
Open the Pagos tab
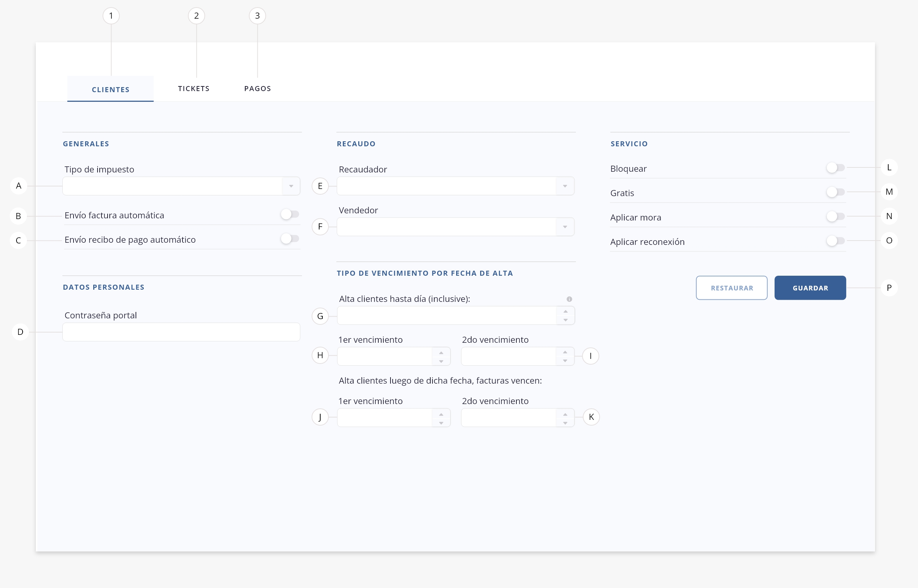pyautogui.click(x=257, y=89)
